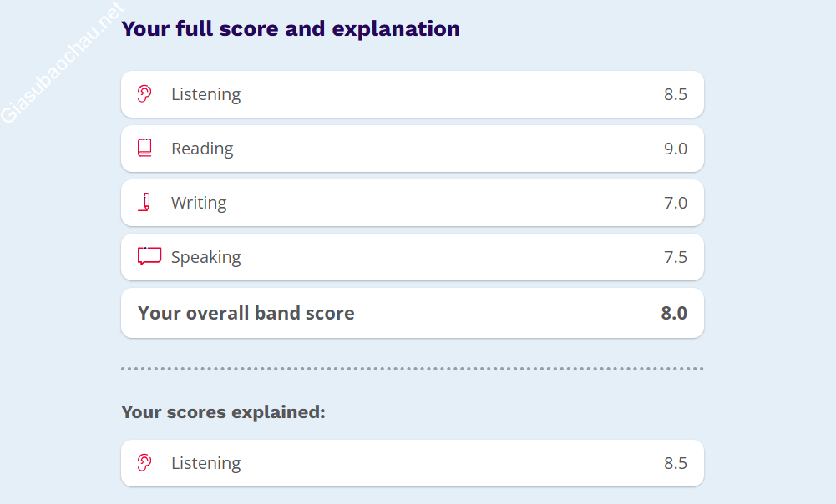Click the Your scores explained heading
This screenshot has height=504, width=836.
(223, 411)
